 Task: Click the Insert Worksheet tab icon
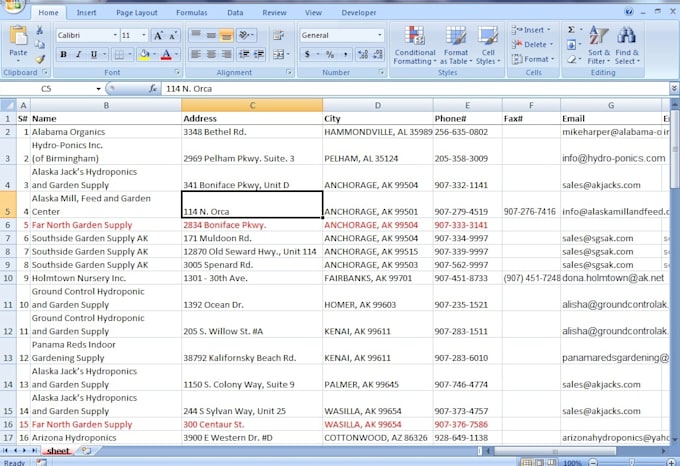(x=86, y=451)
